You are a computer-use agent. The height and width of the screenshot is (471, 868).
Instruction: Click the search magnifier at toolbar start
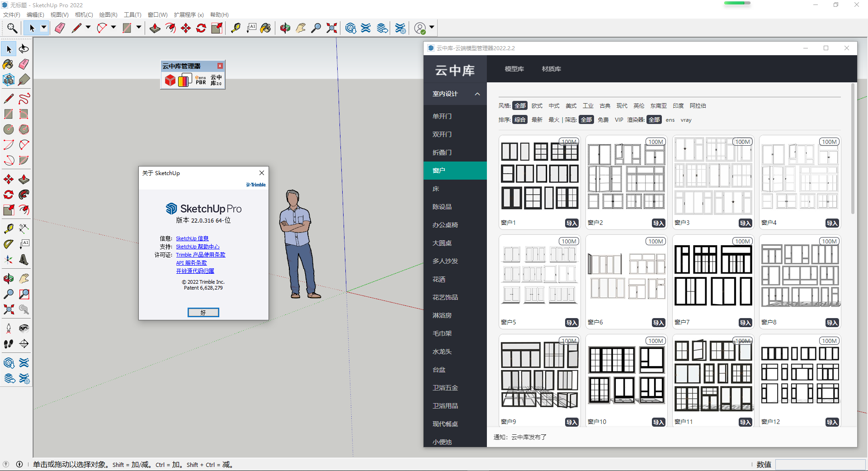pos(12,28)
